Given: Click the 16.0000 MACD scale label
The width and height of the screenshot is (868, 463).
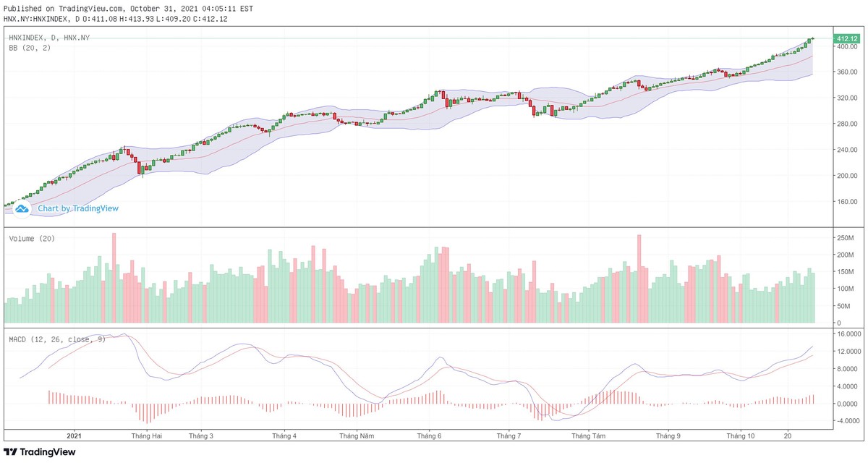Looking at the screenshot, I should [x=848, y=335].
